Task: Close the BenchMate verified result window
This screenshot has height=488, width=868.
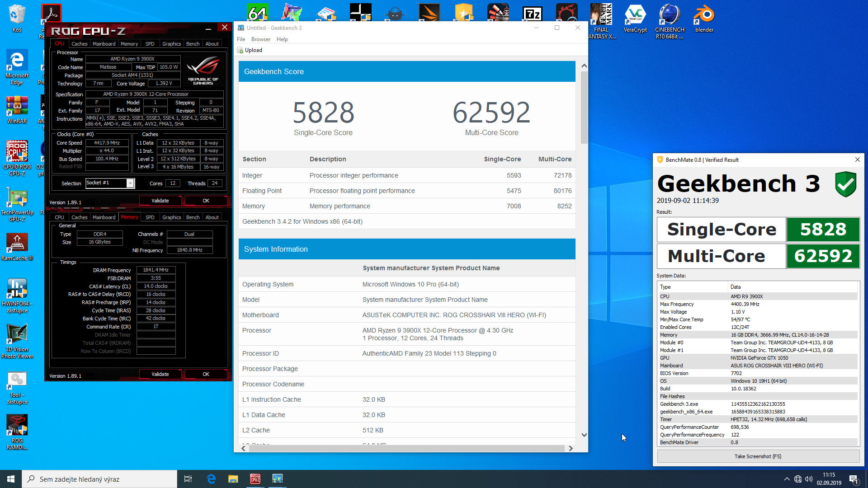Action: (857, 160)
